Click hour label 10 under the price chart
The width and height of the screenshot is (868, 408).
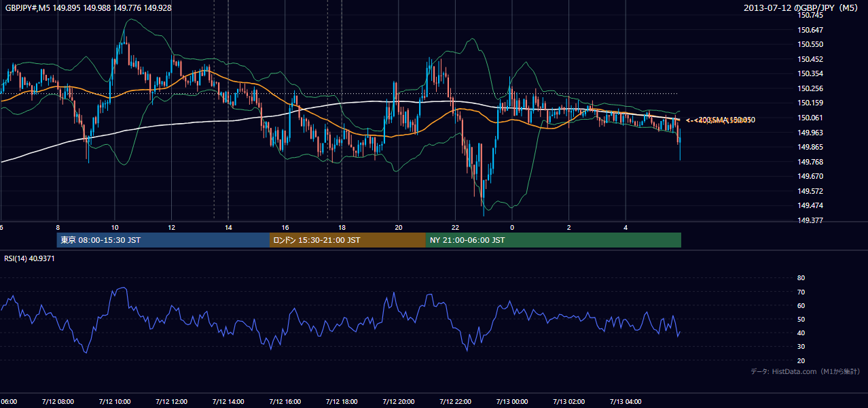coord(115,228)
